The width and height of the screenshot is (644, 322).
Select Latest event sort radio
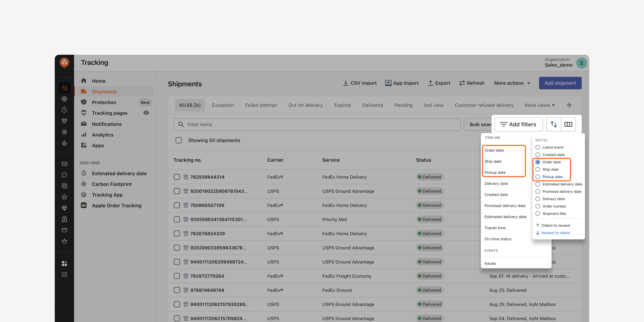(x=538, y=147)
